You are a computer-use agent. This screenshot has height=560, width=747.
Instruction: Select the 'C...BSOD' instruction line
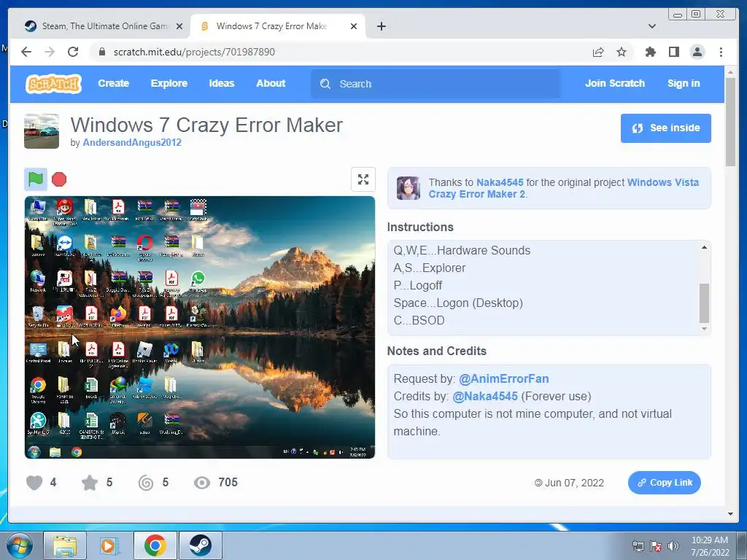[x=419, y=321]
